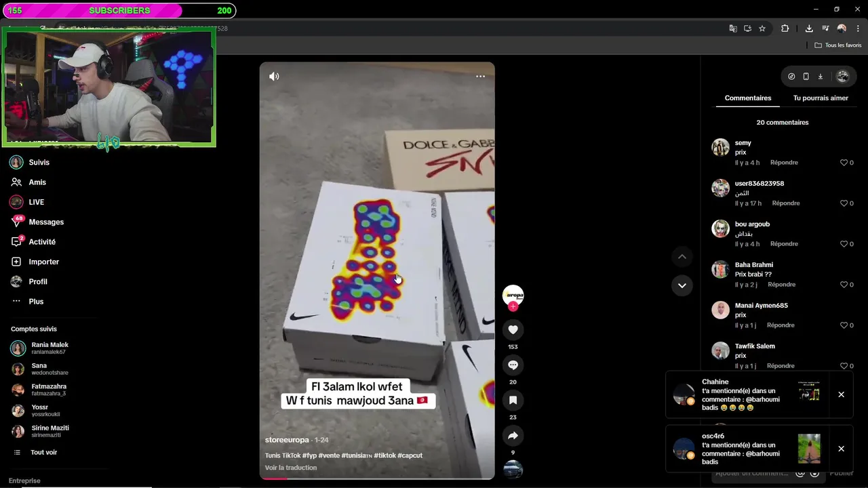Reply to semy's comment
Screen dimensions: 868x488
point(784,163)
